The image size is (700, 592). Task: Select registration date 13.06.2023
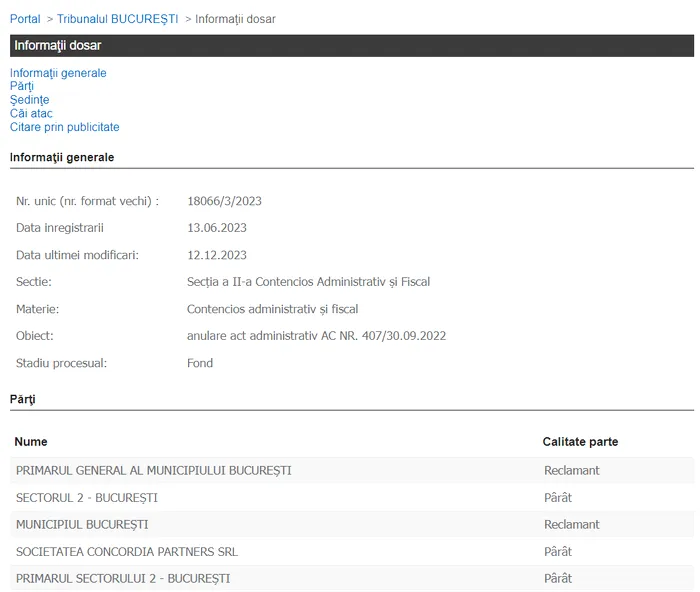pyautogui.click(x=217, y=228)
